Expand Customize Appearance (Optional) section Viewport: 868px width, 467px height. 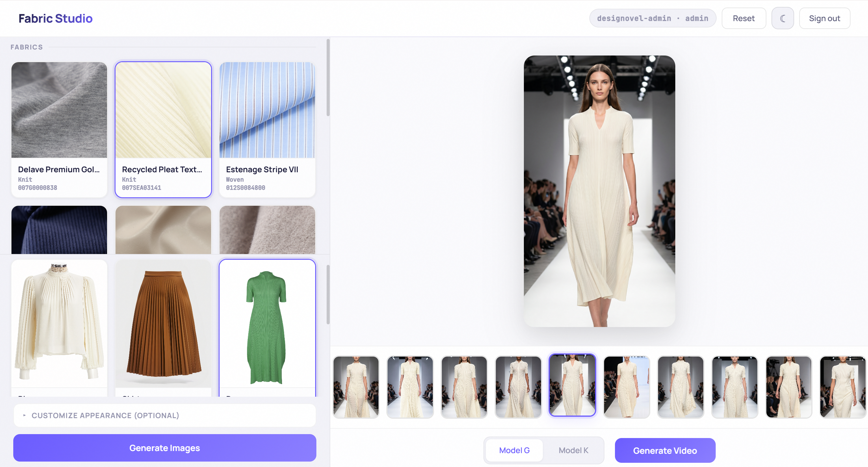point(165,415)
